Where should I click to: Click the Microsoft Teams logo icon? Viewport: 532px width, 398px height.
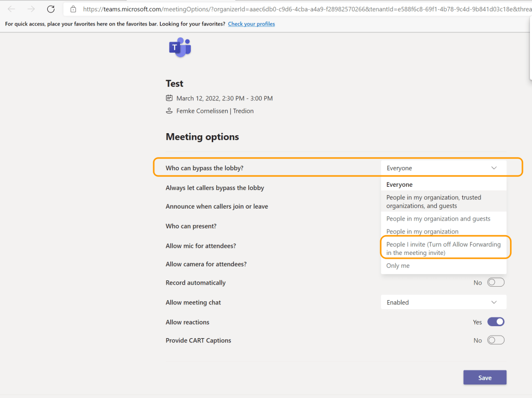coord(180,48)
